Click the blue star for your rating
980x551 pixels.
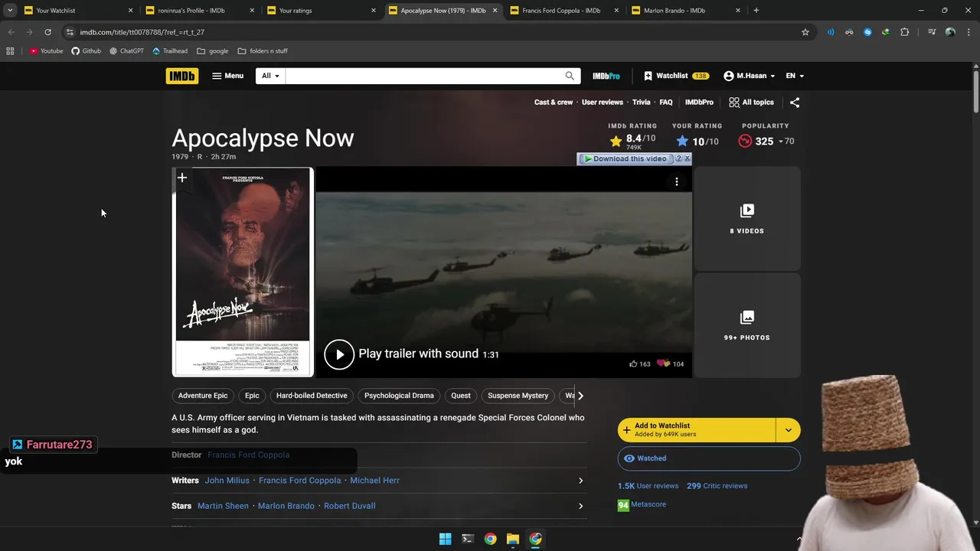point(682,141)
